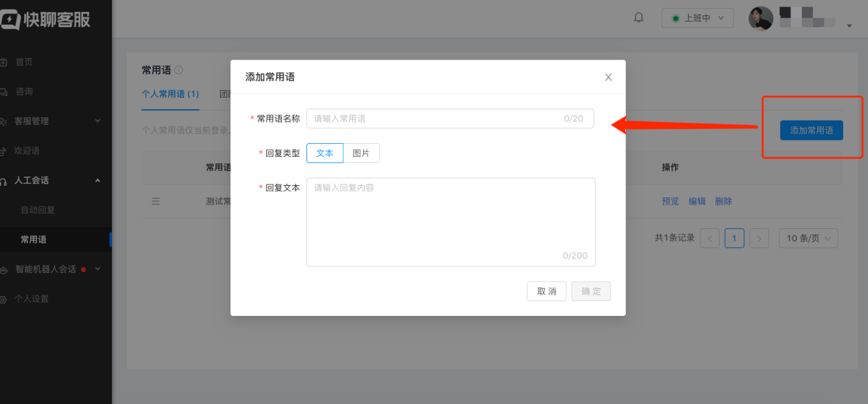This screenshot has width=868, height=404.
Task: Click the notification bell icon
Action: [638, 17]
